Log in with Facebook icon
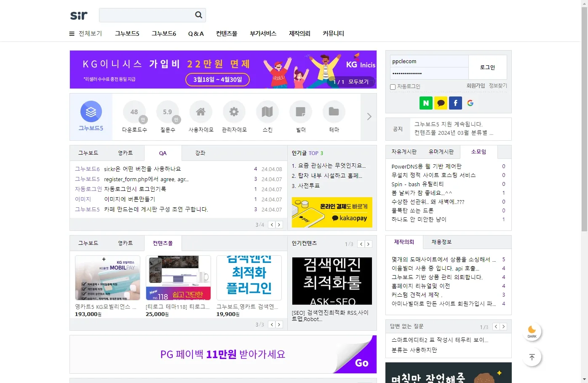 (x=455, y=103)
